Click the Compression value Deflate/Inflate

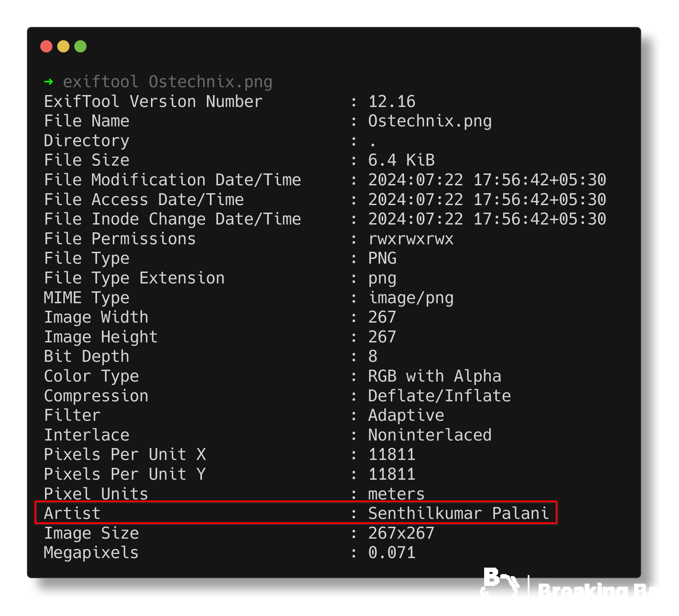coord(439,396)
